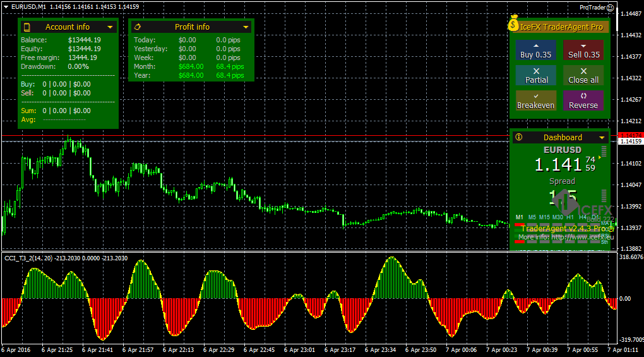Screen dimensions: 644x357
Task: Click the Month profit value $684.00
Action: pos(191,66)
